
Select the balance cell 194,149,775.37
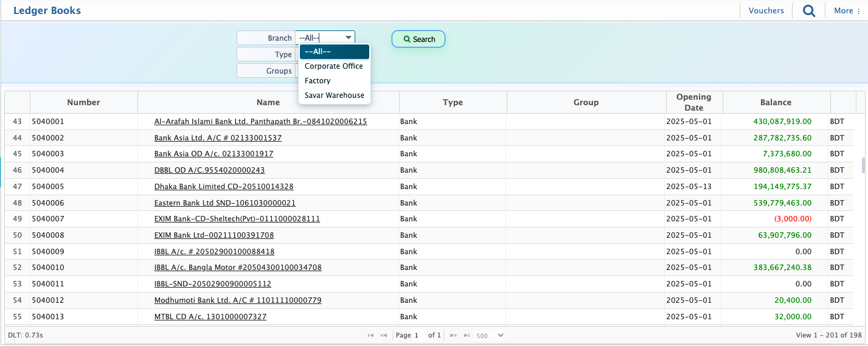tap(776, 187)
